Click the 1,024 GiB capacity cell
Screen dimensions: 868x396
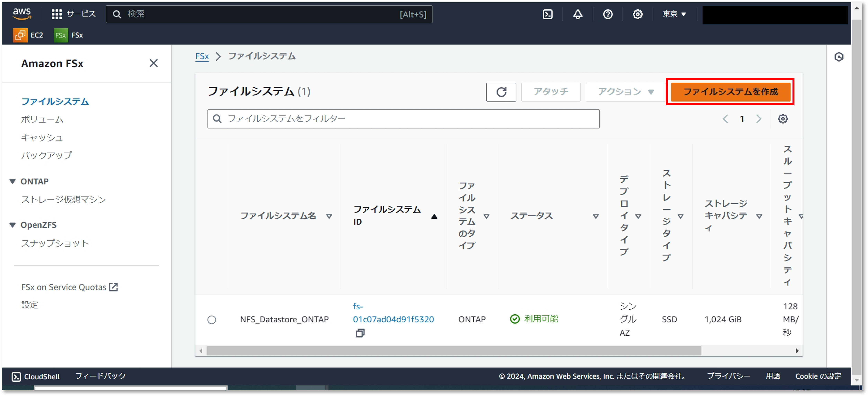tap(723, 320)
